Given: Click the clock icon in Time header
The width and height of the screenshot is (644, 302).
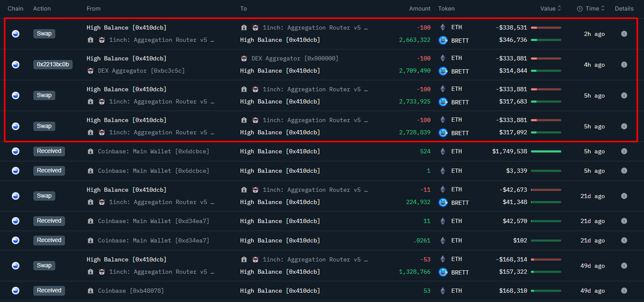Looking at the screenshot, I should pos(580,9).
